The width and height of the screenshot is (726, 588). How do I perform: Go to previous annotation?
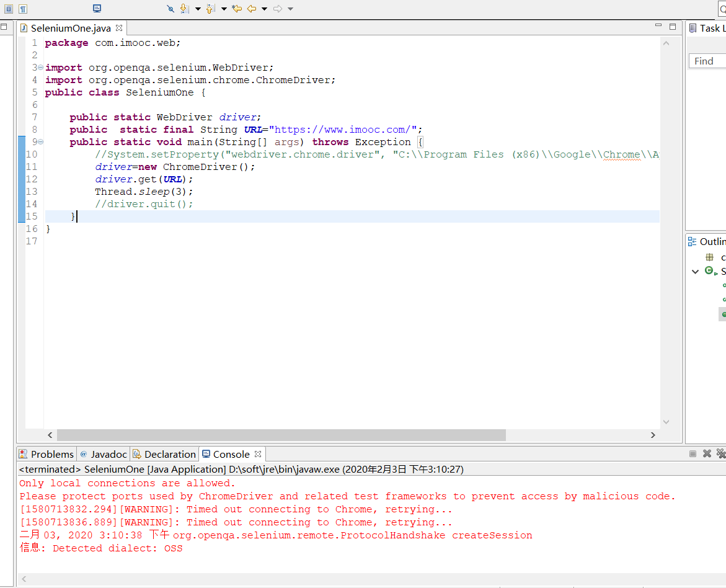pos(211,9)
